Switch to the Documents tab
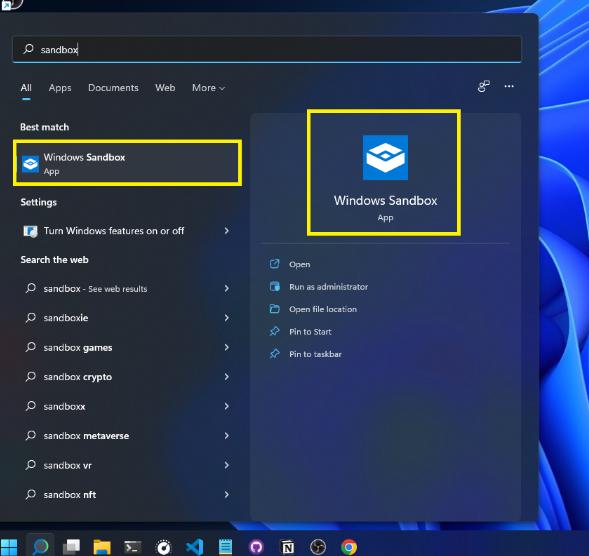The width and height of the screenshot is (589, 556). (x=113, y=88)
